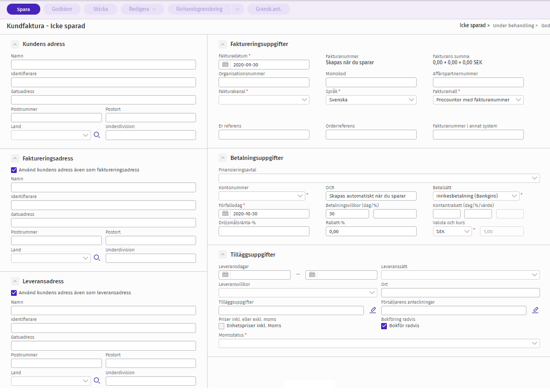Focus the Fakturanummer i annat system field
550x392 pixels.
pyautogui.click(x=478, y=134)
